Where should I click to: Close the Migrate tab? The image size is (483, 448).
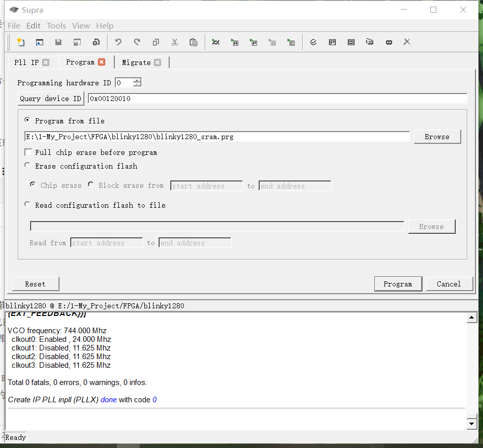[158, 62]
